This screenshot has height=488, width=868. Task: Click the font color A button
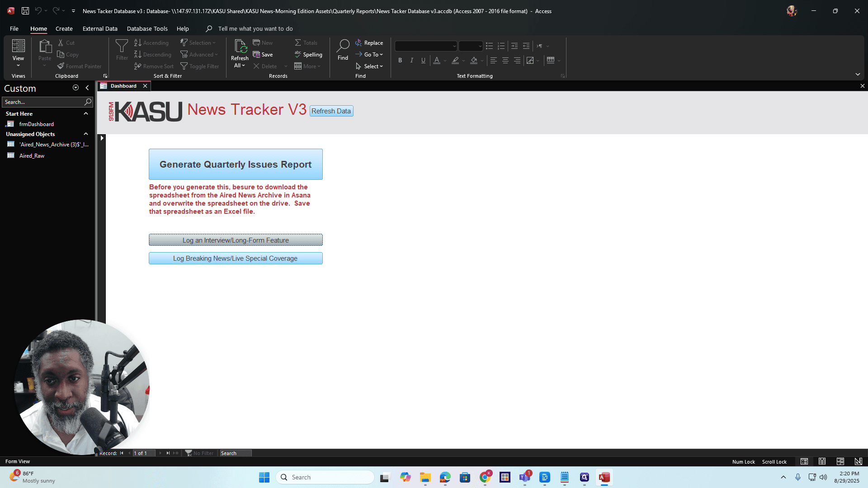436,60
